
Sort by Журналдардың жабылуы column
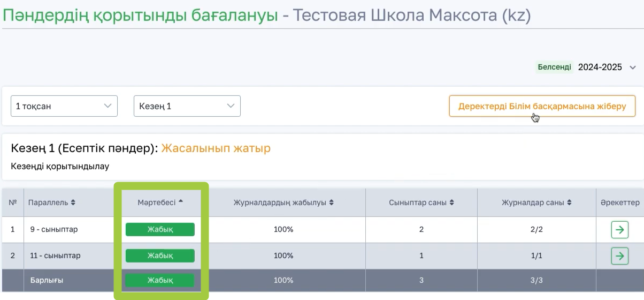283,202
